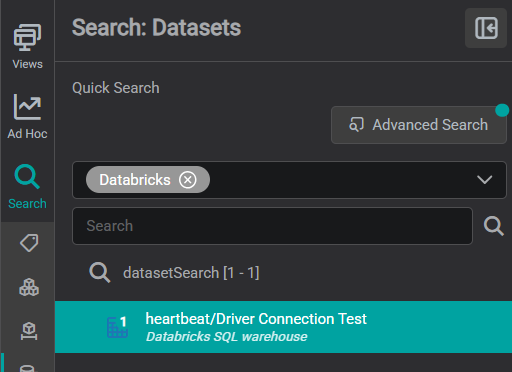Image resolution: width=512 pixels, height=372 pixels.
Task: Click the stacked cubes sidebar icon
Action: point(29,287)
